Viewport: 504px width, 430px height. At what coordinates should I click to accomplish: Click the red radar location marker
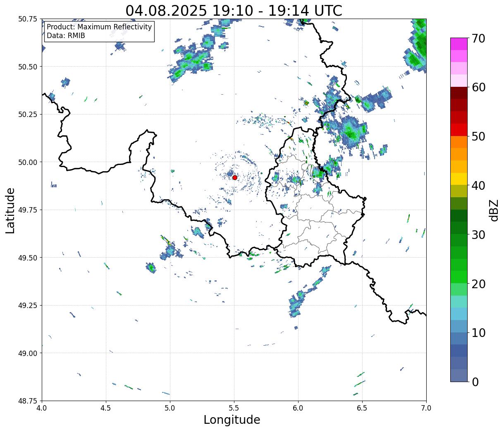[234, 177]
